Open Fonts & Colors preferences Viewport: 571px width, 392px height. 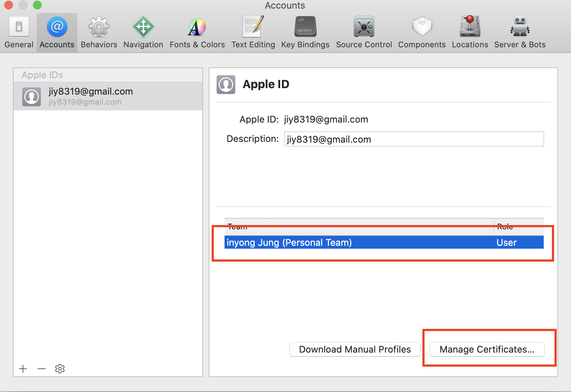click(197, 32)
